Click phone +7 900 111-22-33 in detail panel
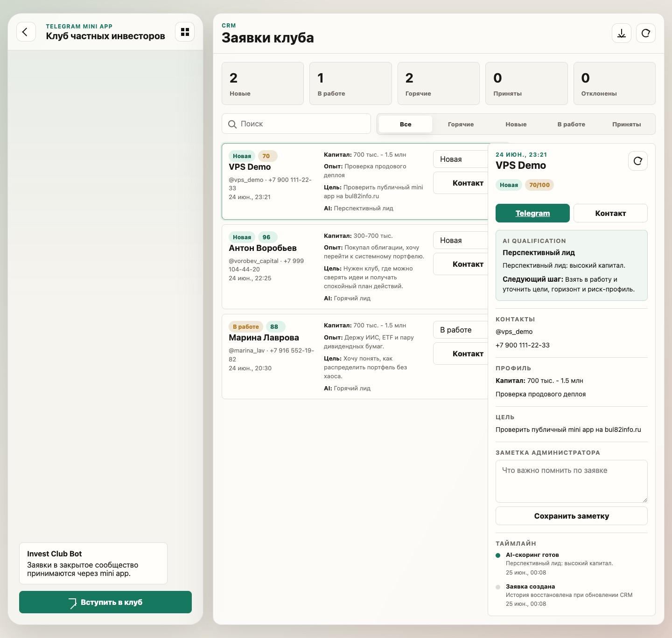The height and width of the screenshot is (638, 672). click(523, 345)
